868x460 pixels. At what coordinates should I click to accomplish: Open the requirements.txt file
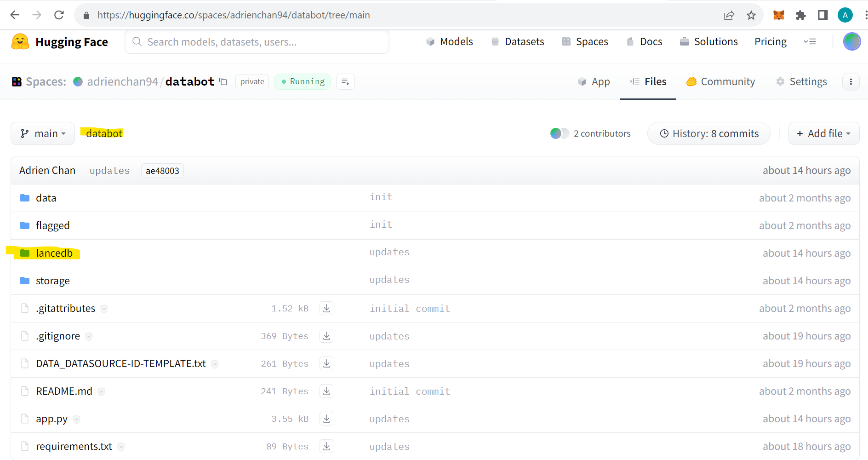click(74, 446)
